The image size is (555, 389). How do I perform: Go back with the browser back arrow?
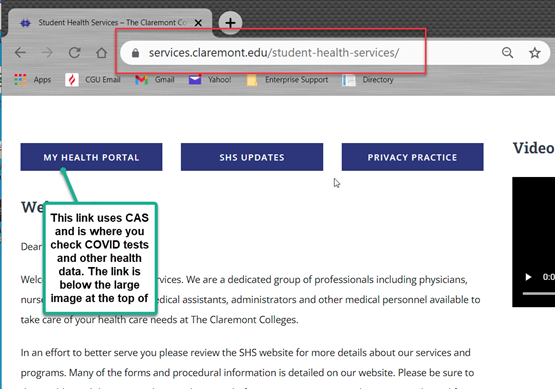click(x=20, y=53)
